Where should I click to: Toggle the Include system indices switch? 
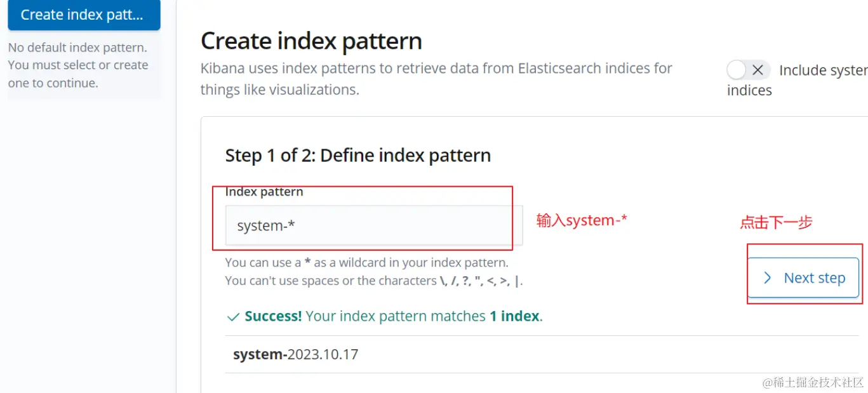point(748,70)
